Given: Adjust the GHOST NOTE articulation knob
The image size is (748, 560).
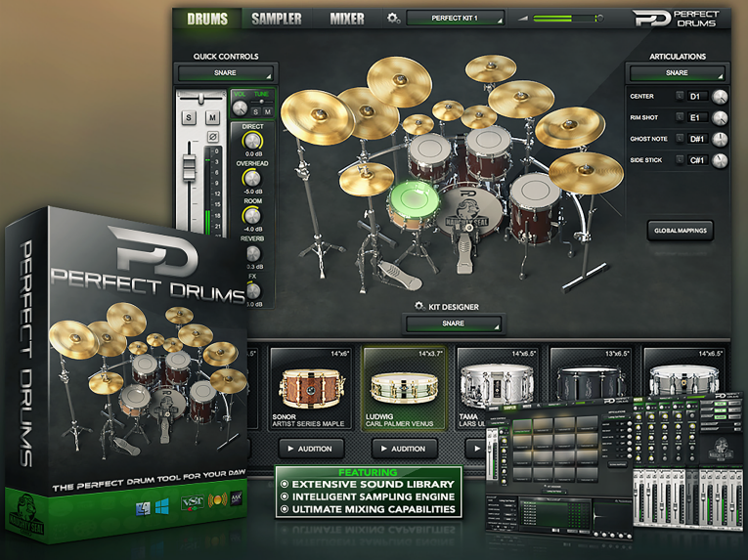Looking at the screenshot, I should coord(720,140).
